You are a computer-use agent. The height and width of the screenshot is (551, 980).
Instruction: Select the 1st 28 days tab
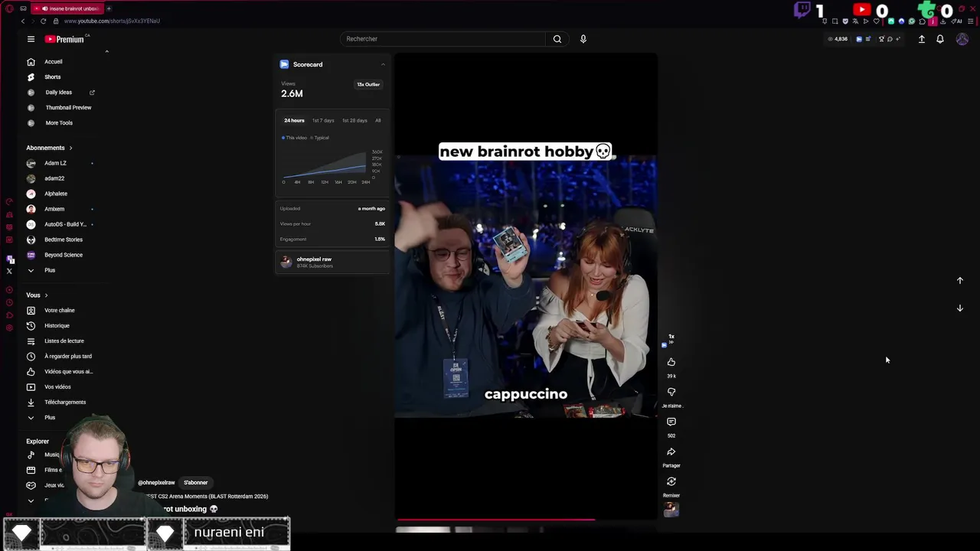click(x=354, y=120)
